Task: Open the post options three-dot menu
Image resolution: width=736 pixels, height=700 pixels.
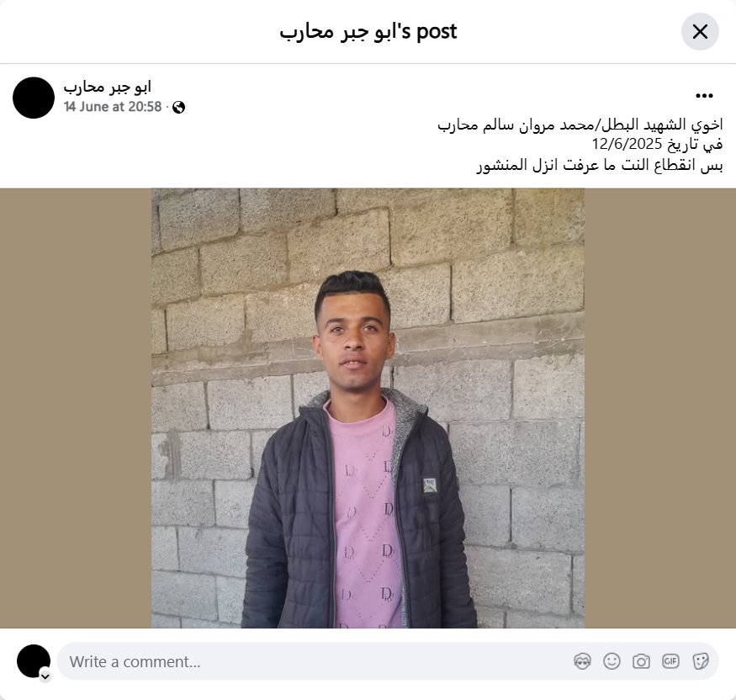Action: [x=704, y=96]
